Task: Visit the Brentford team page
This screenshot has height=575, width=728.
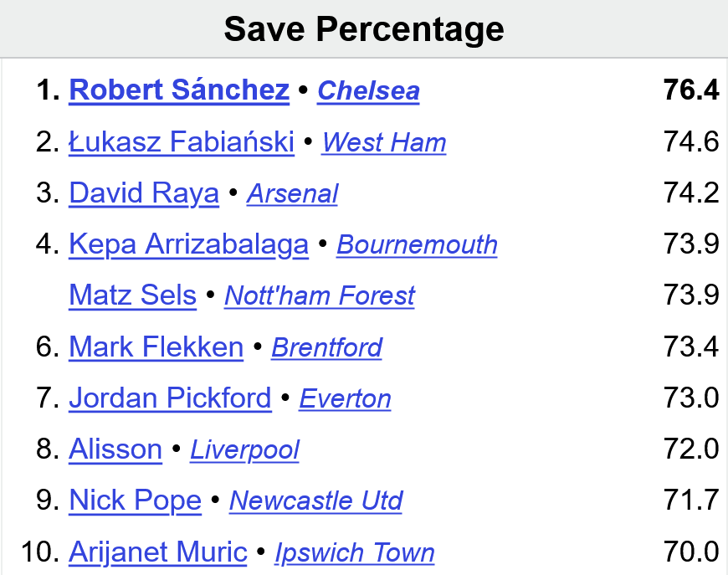Action: tap(327, 347)
